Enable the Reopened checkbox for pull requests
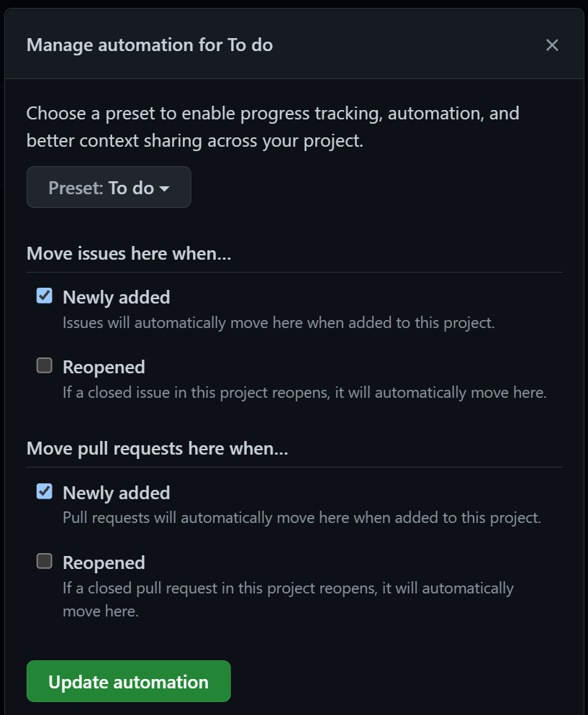588x715 pixels. 45,561
